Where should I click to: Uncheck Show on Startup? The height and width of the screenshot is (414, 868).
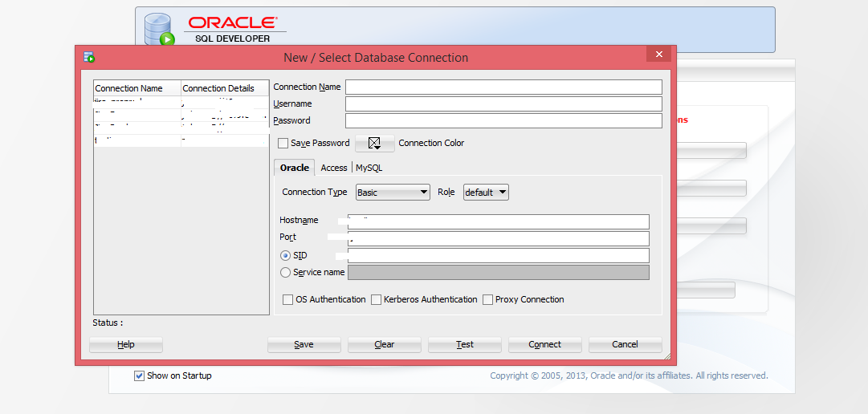[139, 375]
